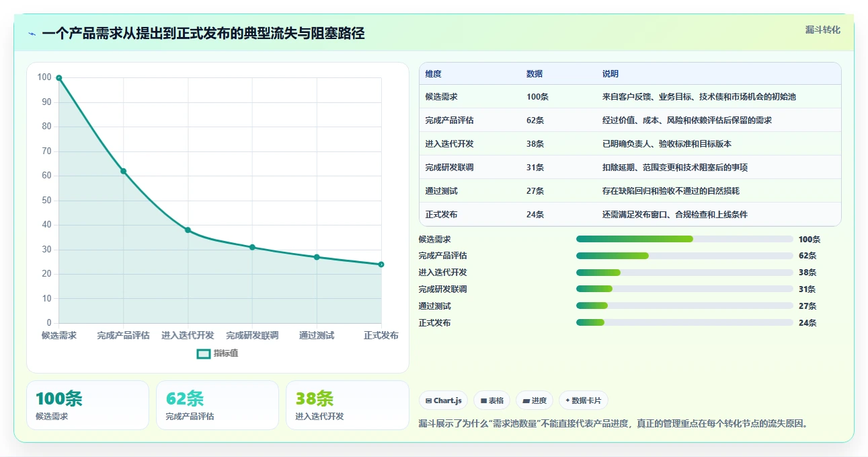
Task: Open the 38条 进入迭代开发 data card
Action: pos(347,405)
